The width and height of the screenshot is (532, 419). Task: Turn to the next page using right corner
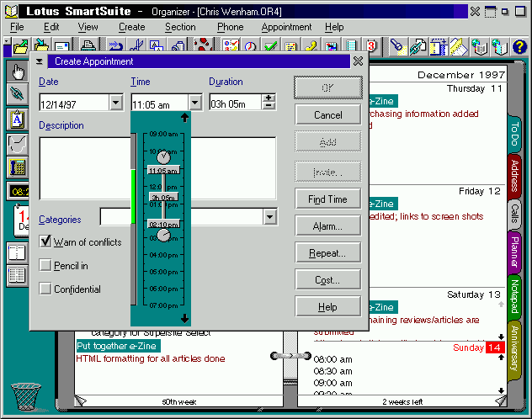(501, 401)
